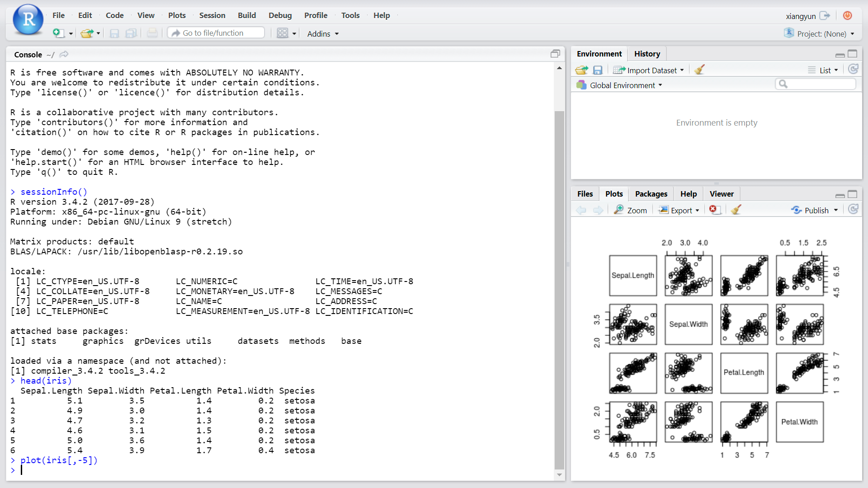868x488 pixels.
Task: Open the Session menu
Action: click(x=212, y=15)
